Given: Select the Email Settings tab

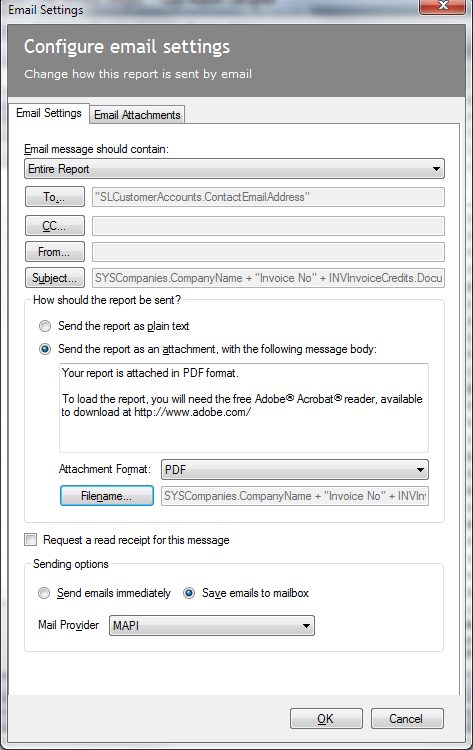Looking at the screenshot, I should (49, 113).
